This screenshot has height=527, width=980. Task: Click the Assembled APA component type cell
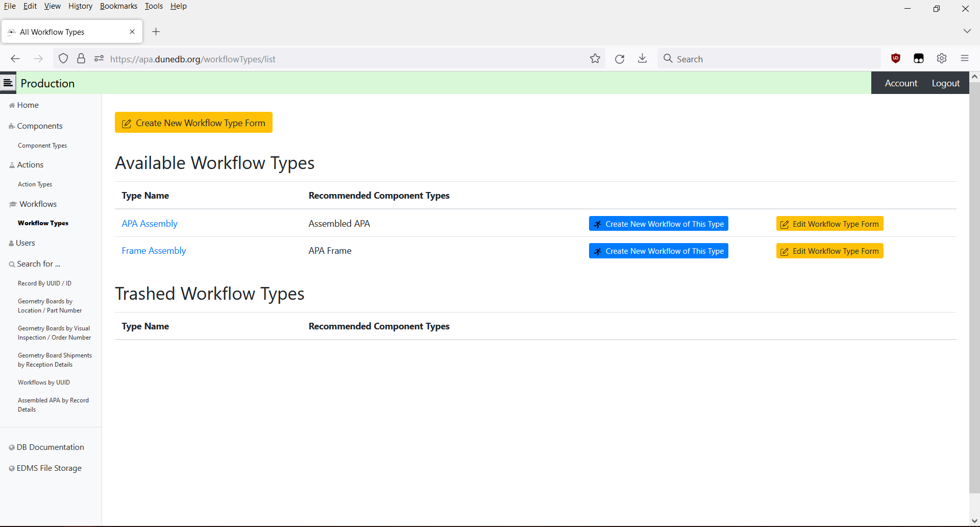coord(339,224)
